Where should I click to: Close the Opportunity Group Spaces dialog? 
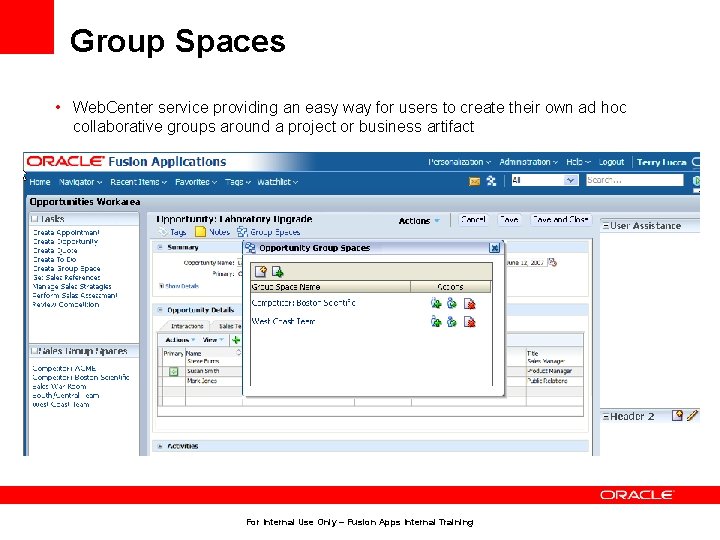click(495, 248)
